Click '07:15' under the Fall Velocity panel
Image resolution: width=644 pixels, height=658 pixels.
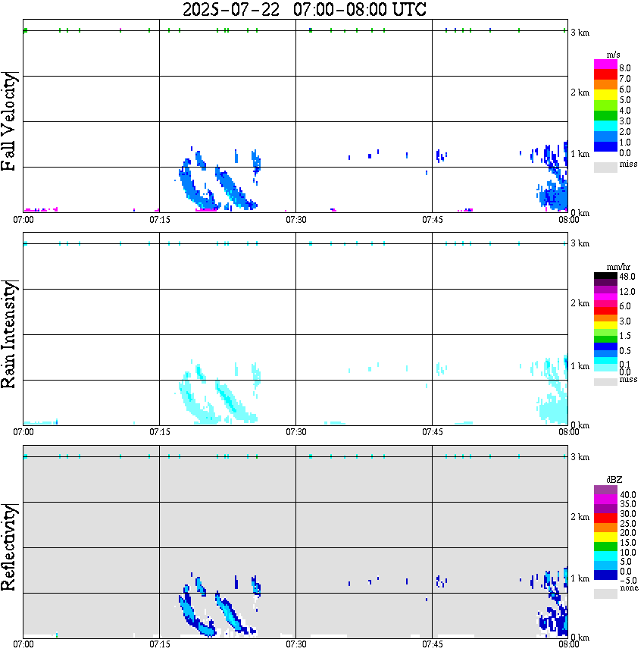160,220
